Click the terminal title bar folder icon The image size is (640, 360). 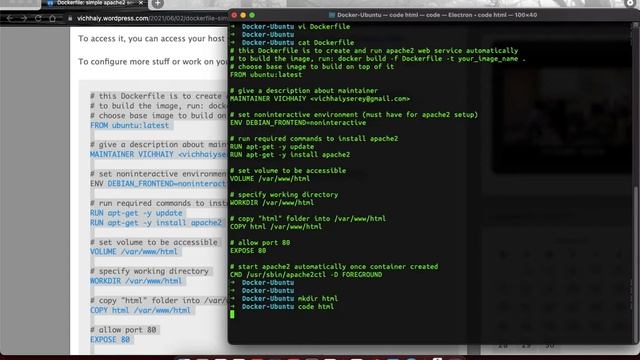[332, 15]
